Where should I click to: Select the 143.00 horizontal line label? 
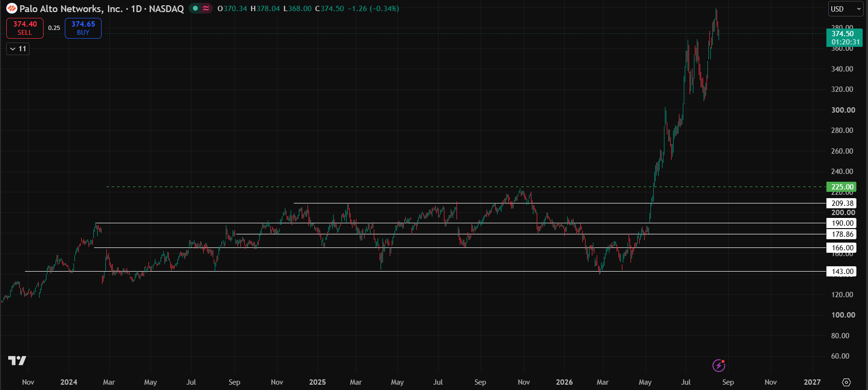[841, 272]
